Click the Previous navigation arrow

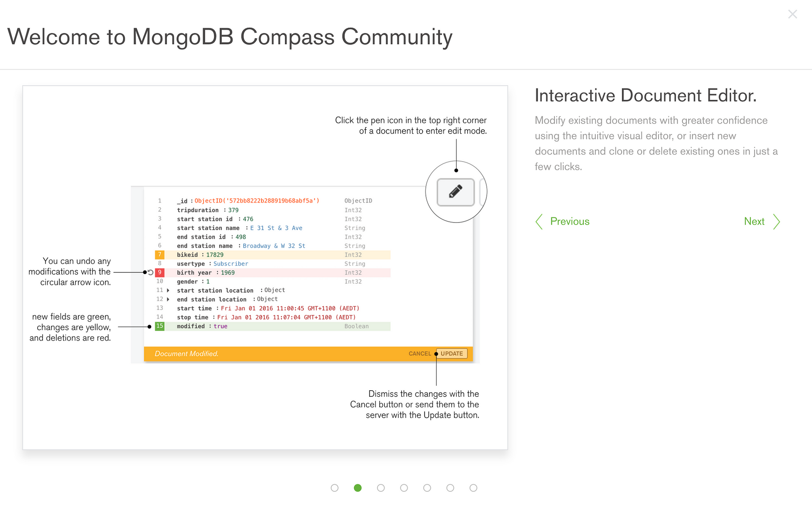pos(538,221)
